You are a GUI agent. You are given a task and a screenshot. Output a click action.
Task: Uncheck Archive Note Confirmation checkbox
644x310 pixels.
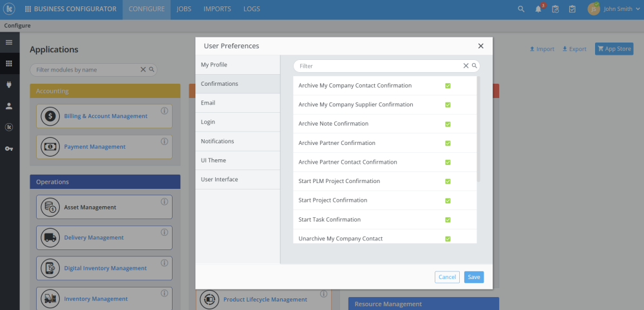click(448, 124)
